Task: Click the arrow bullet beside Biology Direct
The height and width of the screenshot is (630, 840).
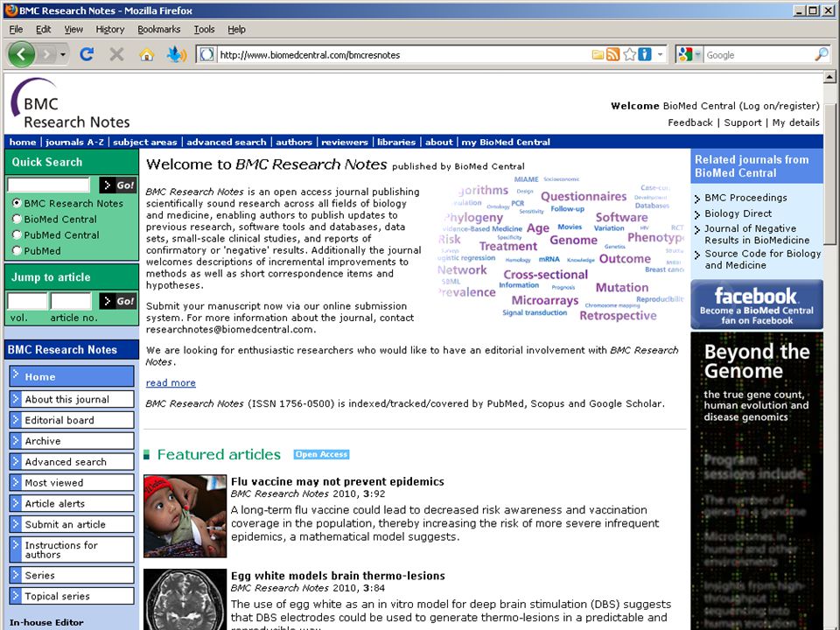Action: coord(697,214)
